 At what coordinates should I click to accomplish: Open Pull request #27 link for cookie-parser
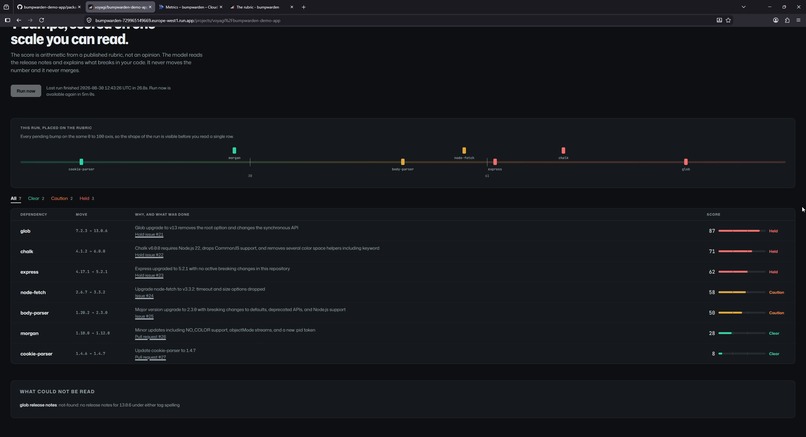(x=150, y=358)
